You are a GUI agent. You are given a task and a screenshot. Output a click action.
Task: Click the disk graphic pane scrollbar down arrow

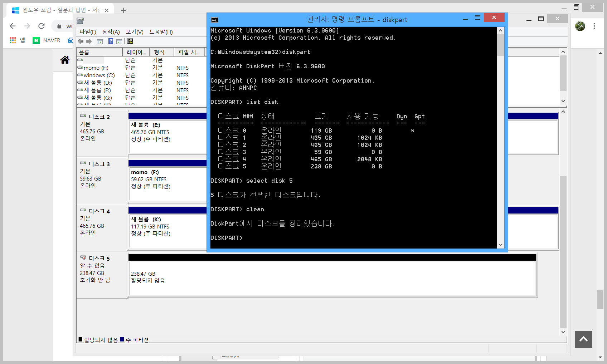pyautogui.click(x=563, y=332)
